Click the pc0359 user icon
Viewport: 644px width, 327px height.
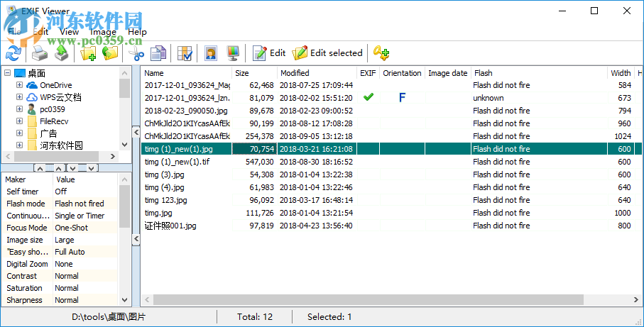coord(32,109)
